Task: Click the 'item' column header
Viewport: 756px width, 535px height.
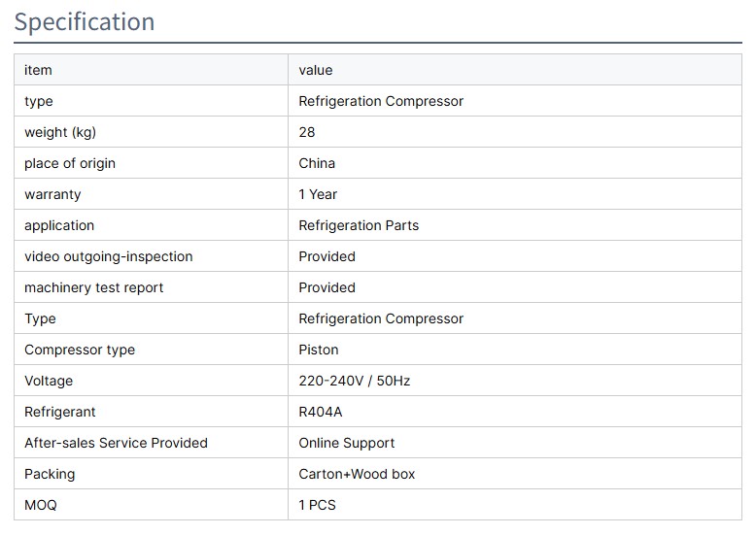Action: 38,70
